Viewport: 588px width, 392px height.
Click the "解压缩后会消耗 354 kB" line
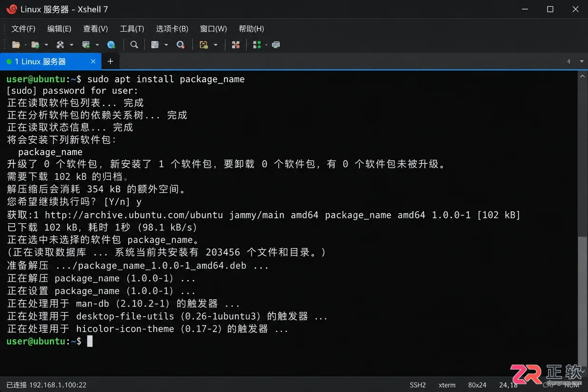(96, 190)
